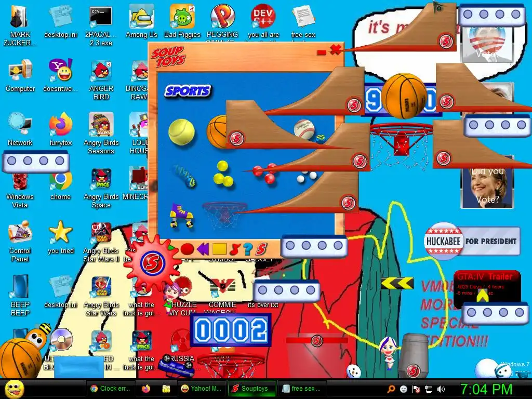Select the cluster of red balls toy

pos(265,174)
